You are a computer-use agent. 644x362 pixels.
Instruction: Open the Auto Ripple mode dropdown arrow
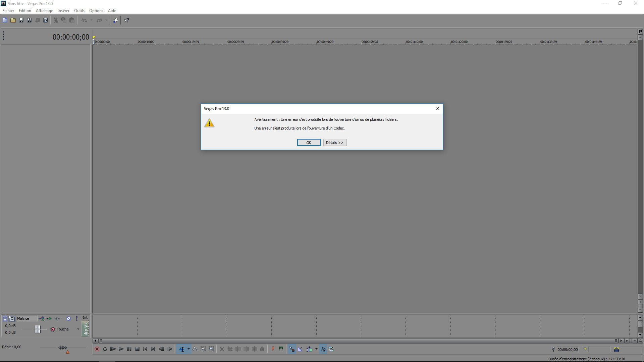tap(316, 349)
